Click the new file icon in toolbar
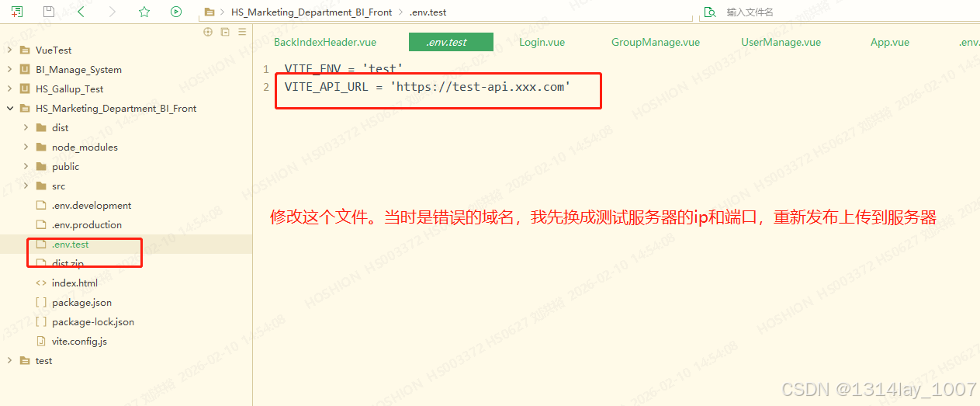This screenshot has height=406, width=980. 16,12
